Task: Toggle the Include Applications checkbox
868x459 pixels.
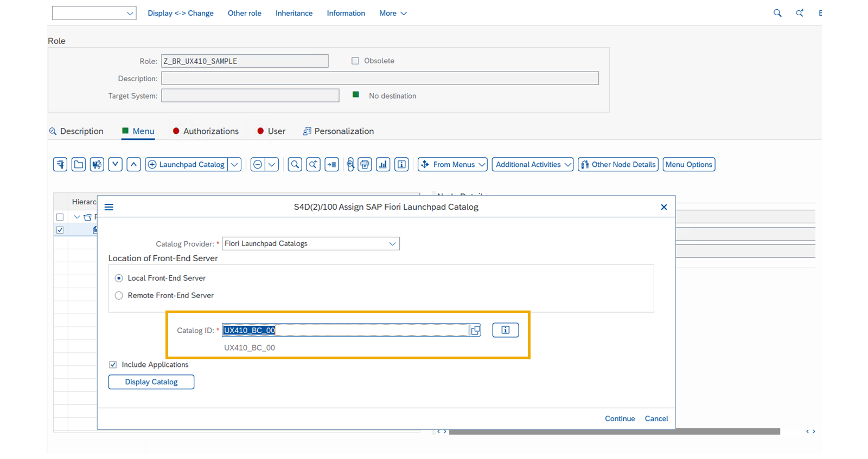Action: [113, 365]
